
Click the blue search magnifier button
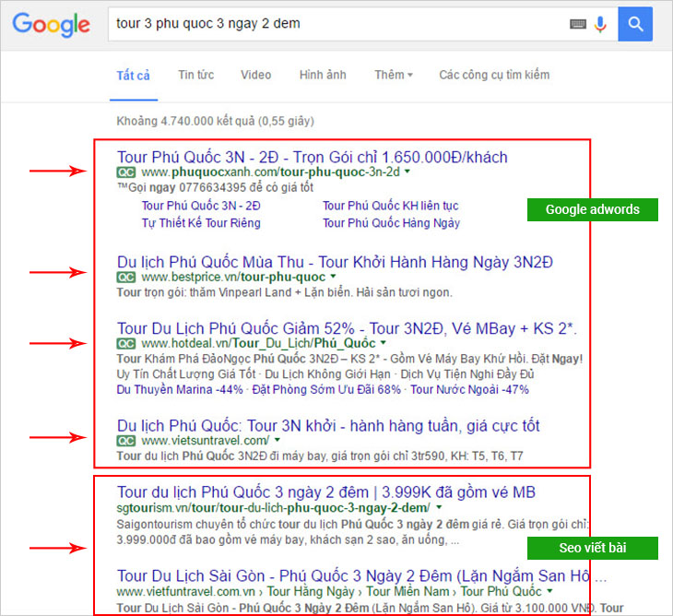(x=635, y=24)
